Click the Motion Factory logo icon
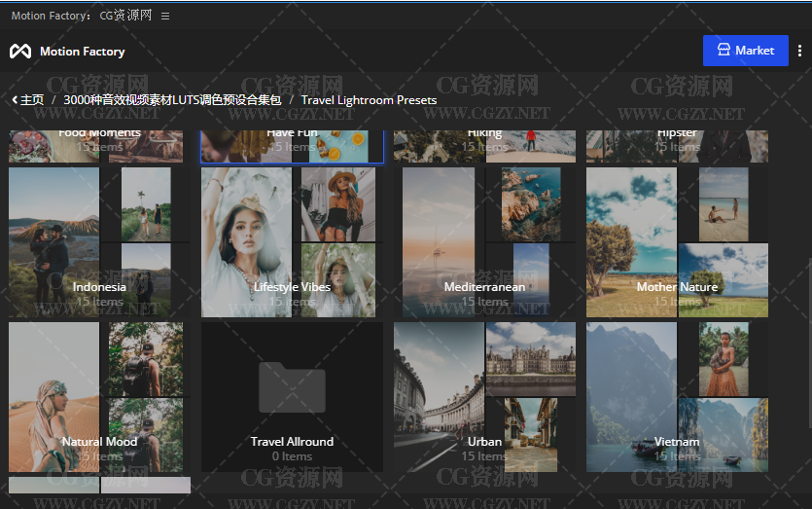The image size is (812, 509). (x=20, y=52)
